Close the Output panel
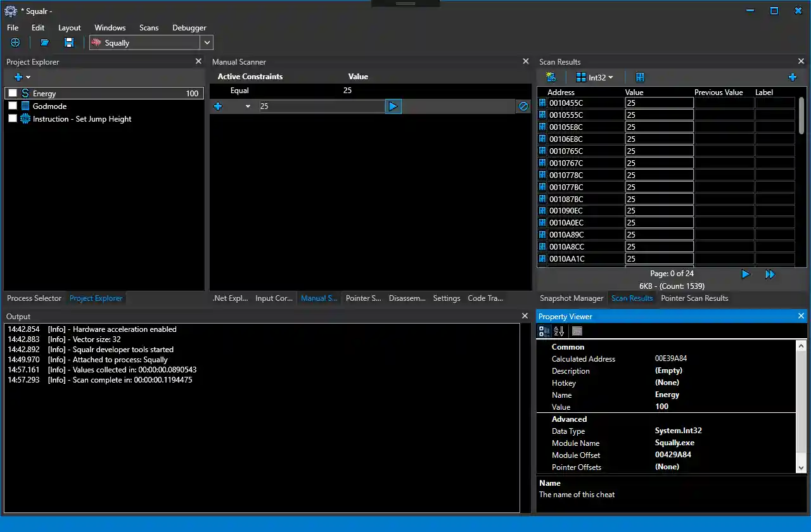This screenshot has width=811, height=532. 525,316
